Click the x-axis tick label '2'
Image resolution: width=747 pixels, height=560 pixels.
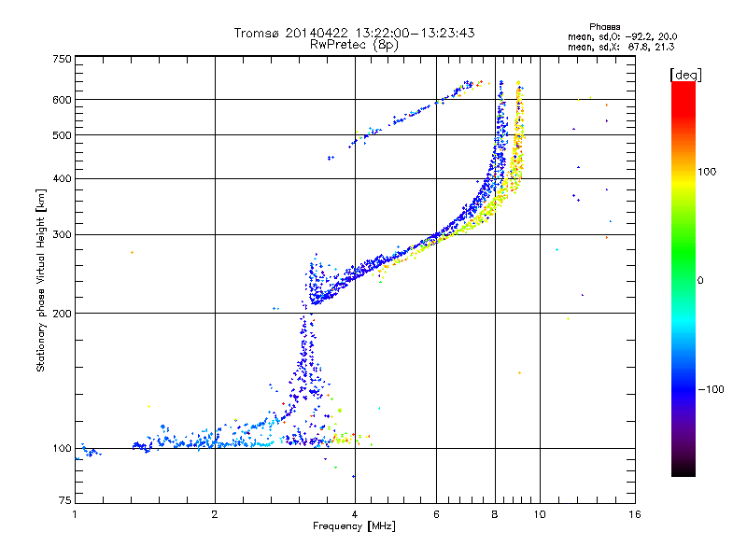pos(215,514)
